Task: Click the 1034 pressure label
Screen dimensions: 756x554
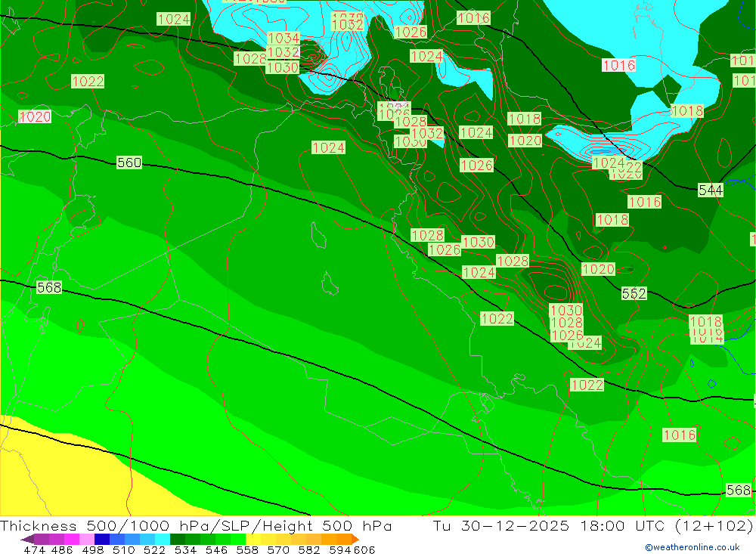Action: [x=283, y=38]
